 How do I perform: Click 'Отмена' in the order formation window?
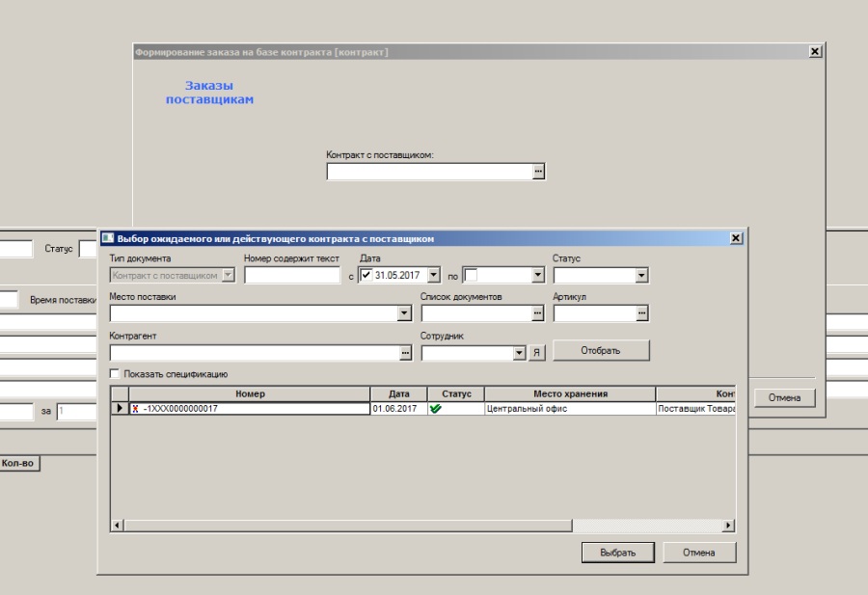tap(784, 397)
